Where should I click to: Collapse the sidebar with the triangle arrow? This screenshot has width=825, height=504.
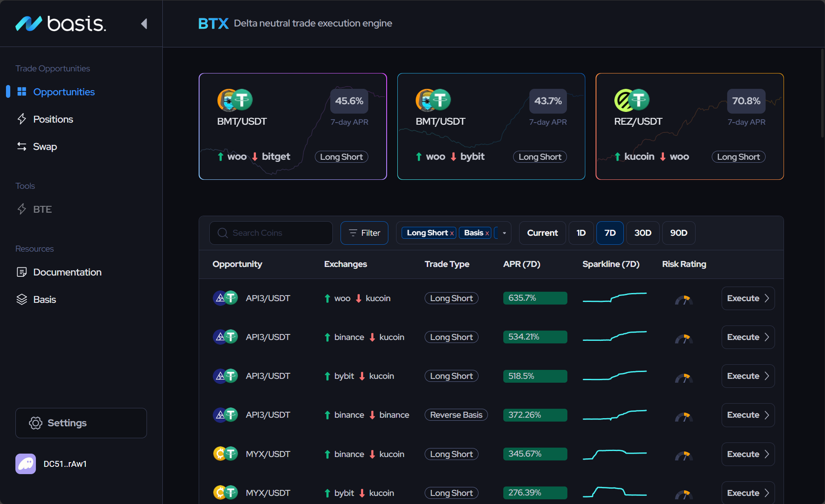[x=144, y=23]
